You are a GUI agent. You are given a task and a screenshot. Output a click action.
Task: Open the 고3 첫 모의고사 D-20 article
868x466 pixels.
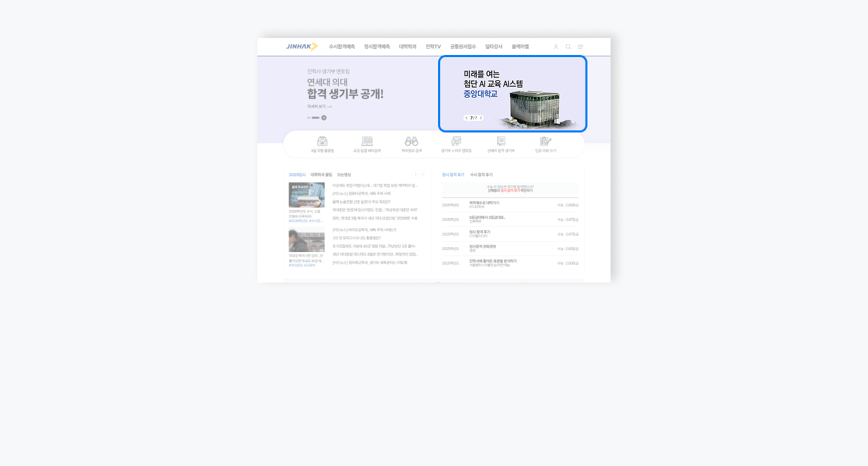click(x=357, y=238)
